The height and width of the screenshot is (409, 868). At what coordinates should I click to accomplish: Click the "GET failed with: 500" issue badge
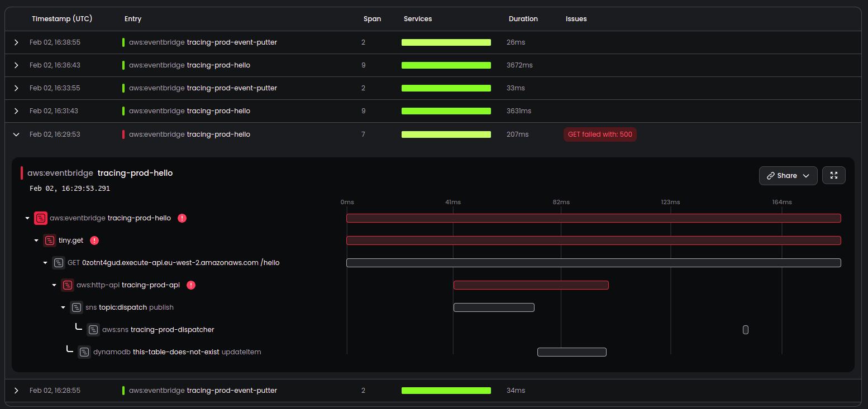[600, 134]
